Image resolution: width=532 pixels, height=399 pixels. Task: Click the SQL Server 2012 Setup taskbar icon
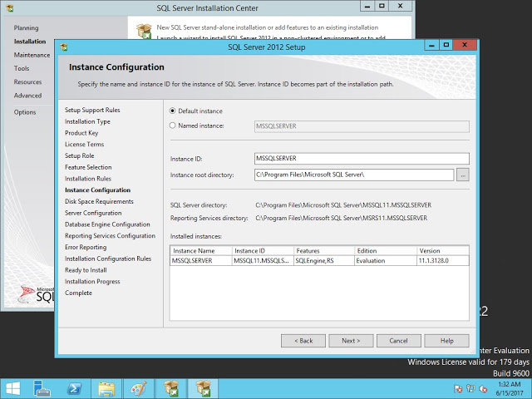pyautogui.click(x=202, y=387)
